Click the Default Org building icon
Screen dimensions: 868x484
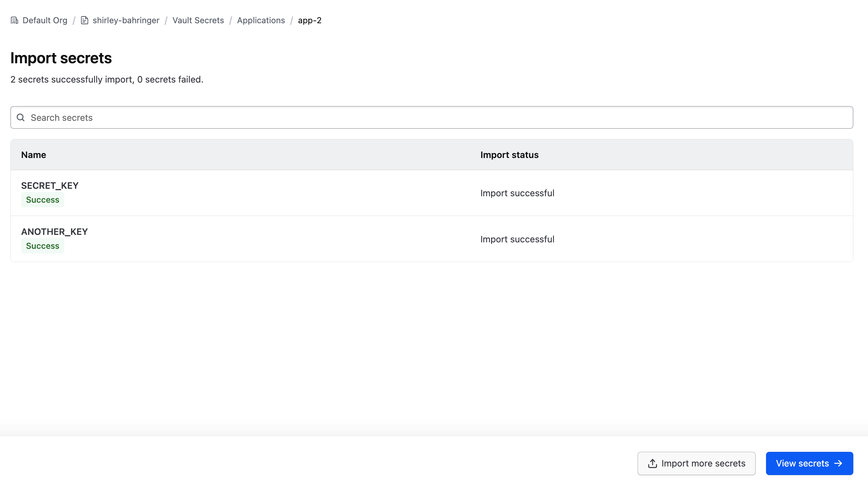pyautogui.click(x=14, y=20)
